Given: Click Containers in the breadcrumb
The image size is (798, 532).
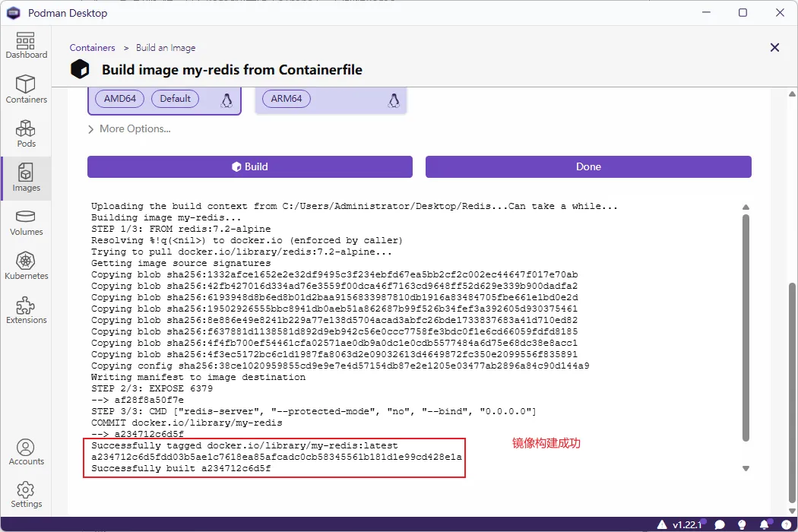Looking at the screenshot, I should 93,48.
